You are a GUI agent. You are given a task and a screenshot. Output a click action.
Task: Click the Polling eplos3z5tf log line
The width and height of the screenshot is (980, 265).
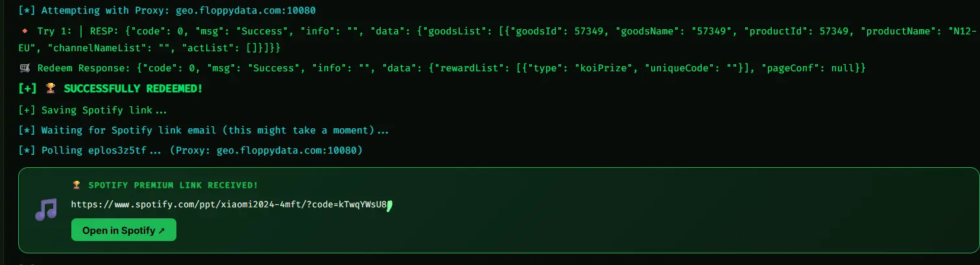coord(191,150)
